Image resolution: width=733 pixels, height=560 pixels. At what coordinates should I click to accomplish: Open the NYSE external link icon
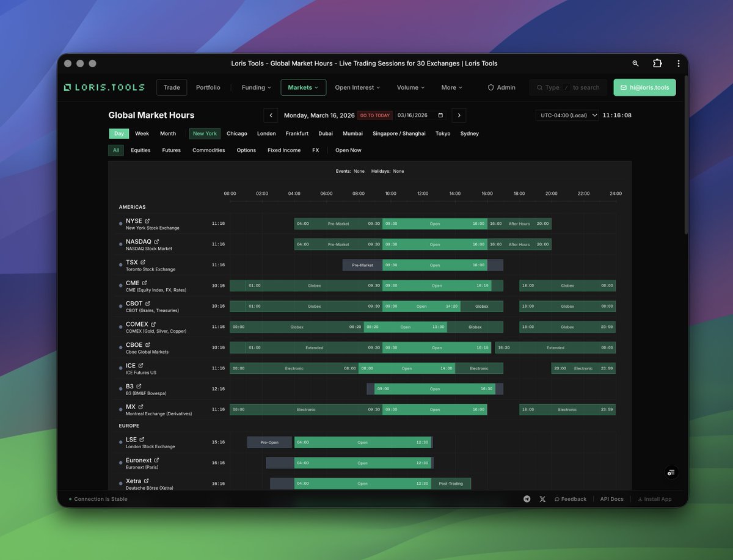click(x=147, y=221)
